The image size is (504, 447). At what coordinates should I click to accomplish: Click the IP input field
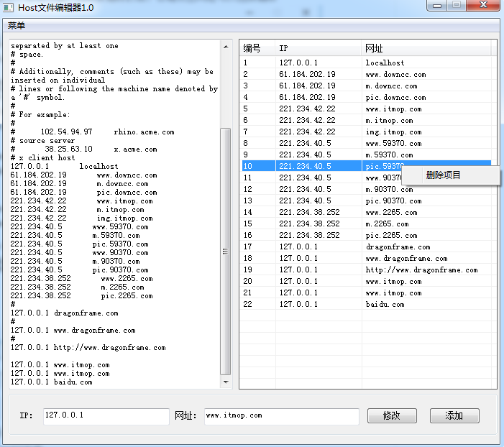tap(105, 415)
